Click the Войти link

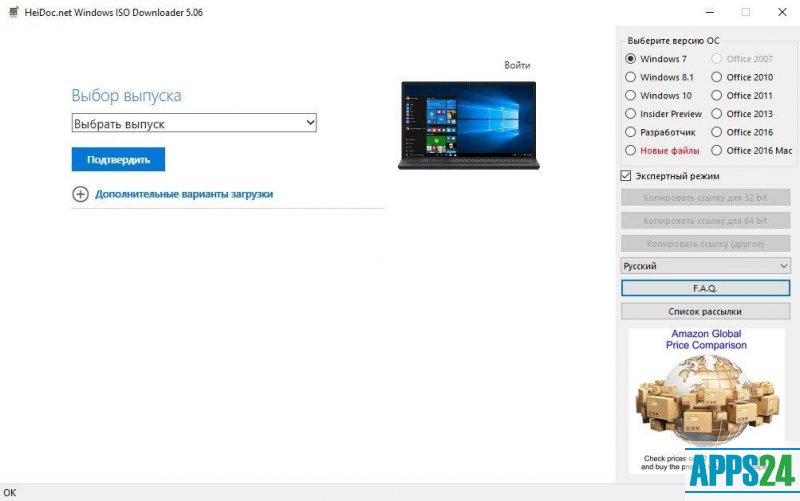pos(517,65)
